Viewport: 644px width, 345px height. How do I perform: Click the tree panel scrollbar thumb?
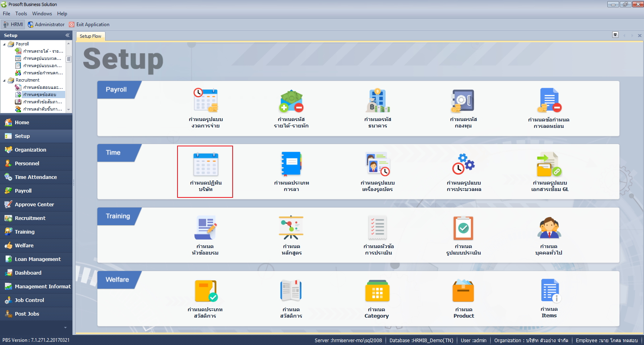pyautogui.click(x=68, y=59)
